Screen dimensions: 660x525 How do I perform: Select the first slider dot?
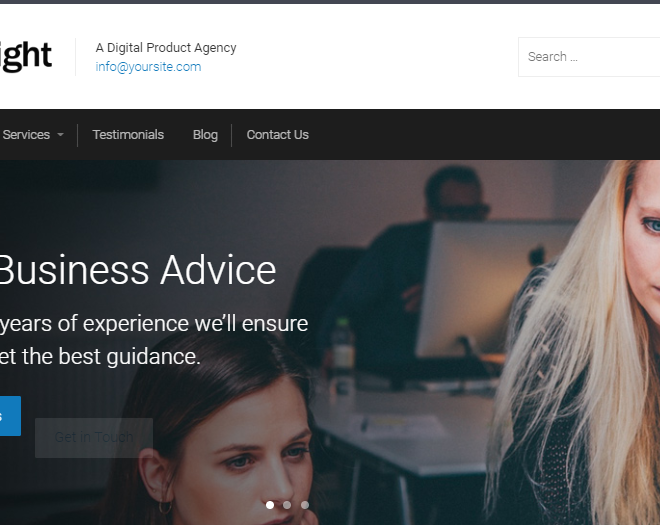(x=270, y=504)
